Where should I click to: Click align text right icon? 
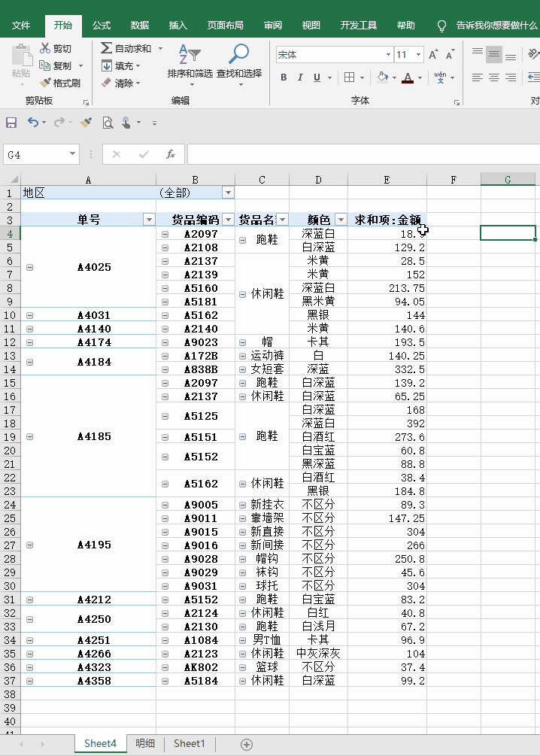pos(511,77)
